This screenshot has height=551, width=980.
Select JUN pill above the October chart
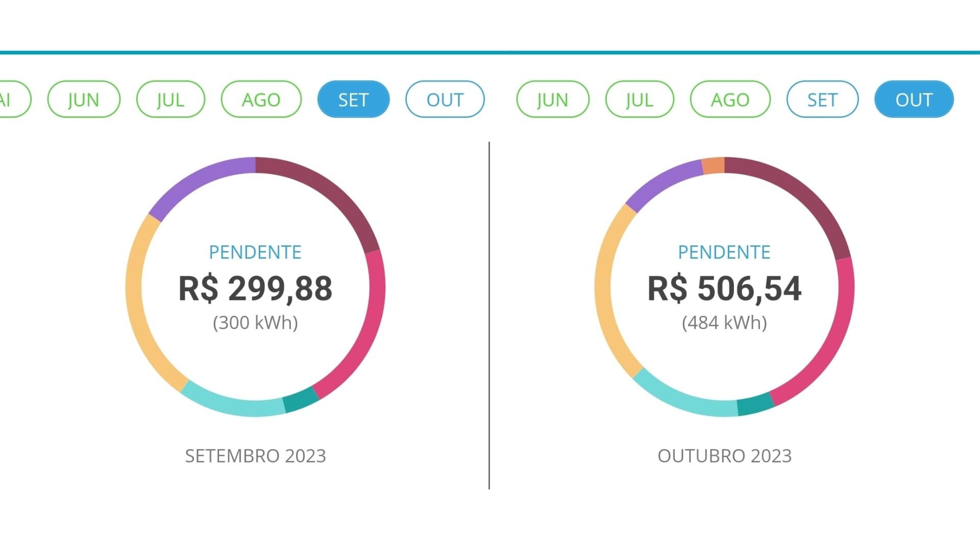pyautogui.click(x=553, y=99)
